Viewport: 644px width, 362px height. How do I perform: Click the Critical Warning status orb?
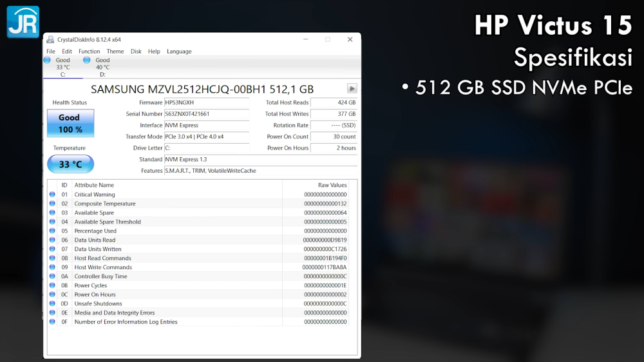52,195
